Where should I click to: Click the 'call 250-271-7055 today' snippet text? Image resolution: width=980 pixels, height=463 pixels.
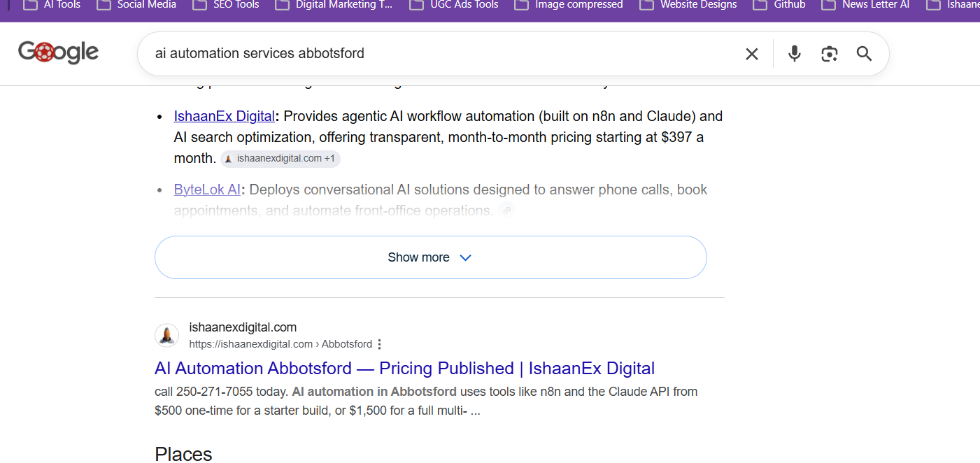pyautogui.click(x=220, y=392)
